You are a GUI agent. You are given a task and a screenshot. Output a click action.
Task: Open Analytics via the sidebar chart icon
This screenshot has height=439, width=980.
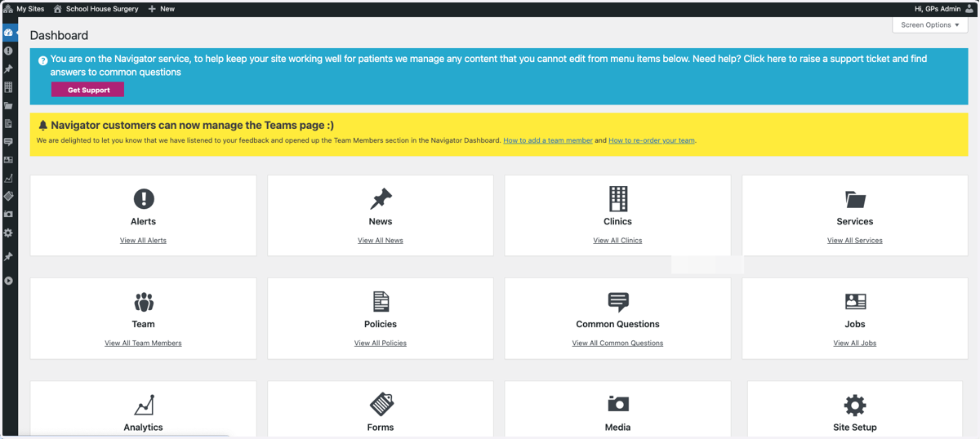click(x=8, y=178)
